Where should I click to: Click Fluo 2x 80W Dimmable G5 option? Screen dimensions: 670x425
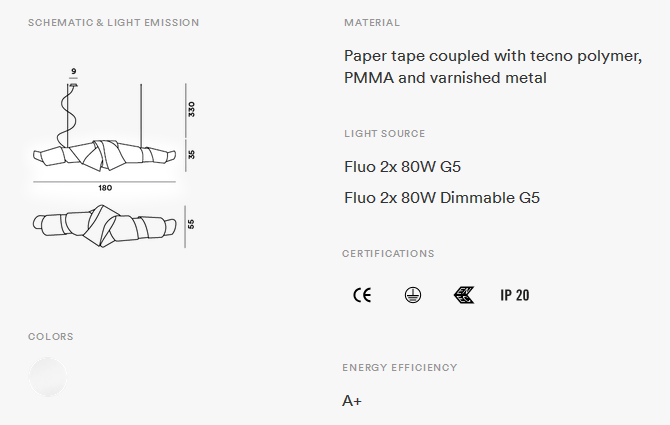point(442,198)
